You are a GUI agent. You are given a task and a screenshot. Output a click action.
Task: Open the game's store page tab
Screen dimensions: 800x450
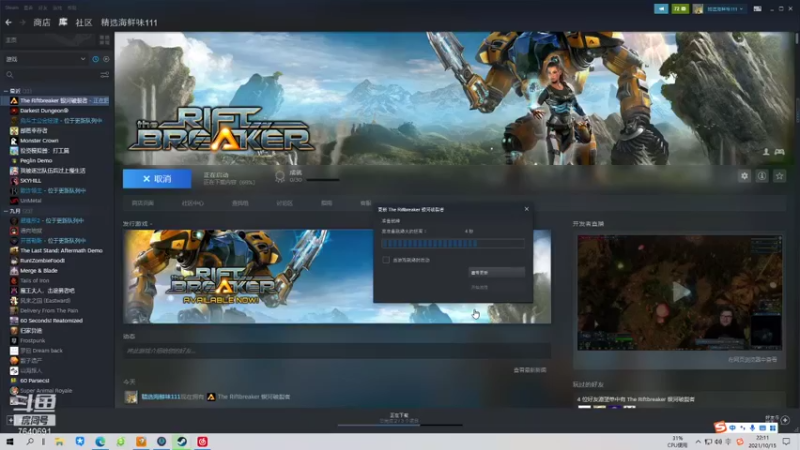(x=142, y=203)
